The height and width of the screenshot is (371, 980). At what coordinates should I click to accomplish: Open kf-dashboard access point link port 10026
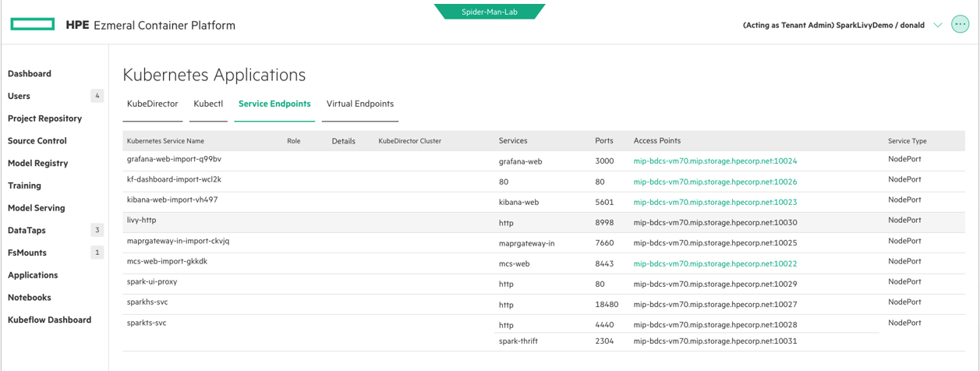715,182
